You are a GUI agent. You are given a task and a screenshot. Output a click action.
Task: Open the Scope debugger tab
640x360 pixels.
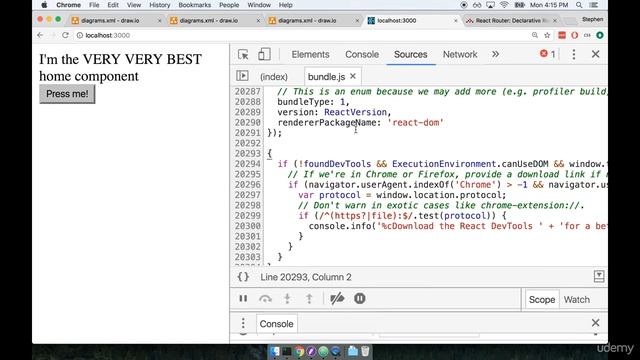point(542,300)
